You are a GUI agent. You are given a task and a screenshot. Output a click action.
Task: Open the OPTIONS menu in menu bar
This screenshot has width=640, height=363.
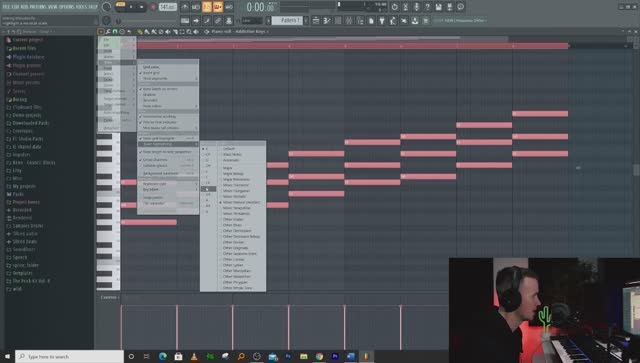point(67,7)
